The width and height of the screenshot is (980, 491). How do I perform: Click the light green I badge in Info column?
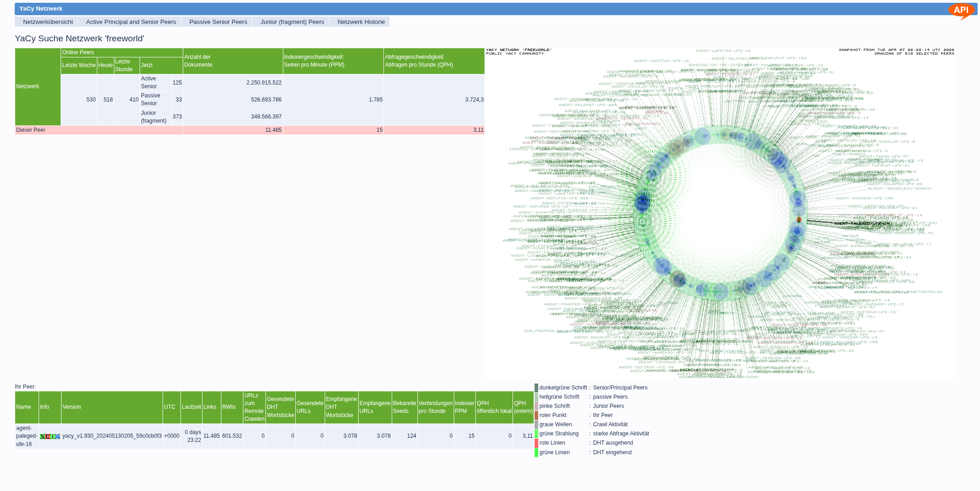[x=53, y=436]
